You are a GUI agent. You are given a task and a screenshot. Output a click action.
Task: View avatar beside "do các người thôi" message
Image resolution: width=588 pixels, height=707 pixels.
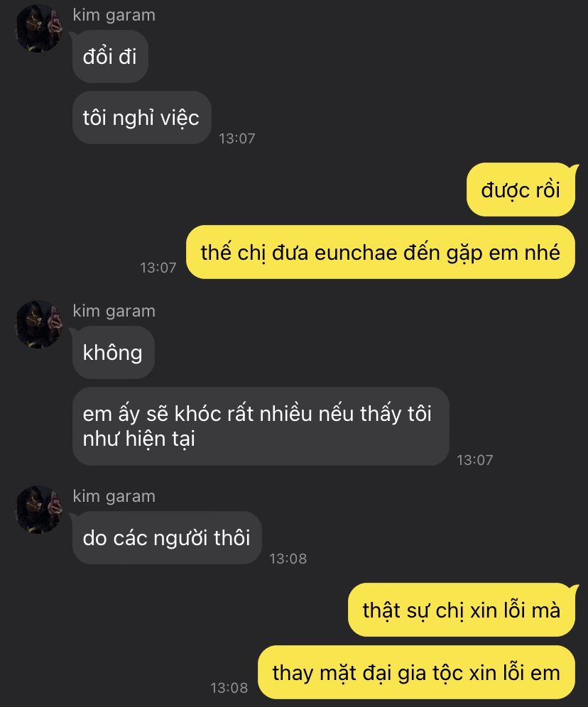point(39,510)
